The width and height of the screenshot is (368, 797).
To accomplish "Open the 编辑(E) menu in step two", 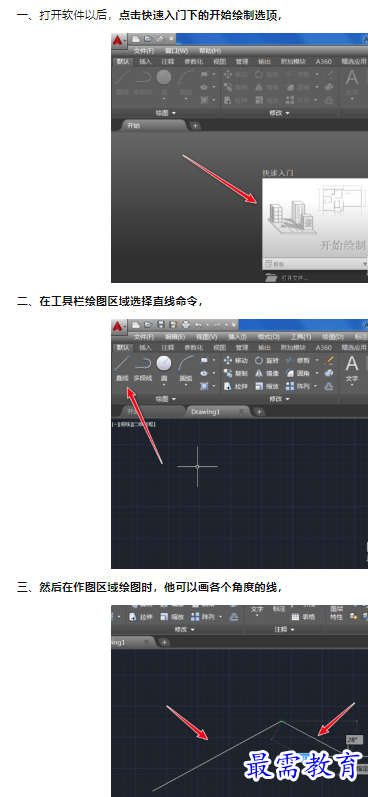I will click(175, 337).
